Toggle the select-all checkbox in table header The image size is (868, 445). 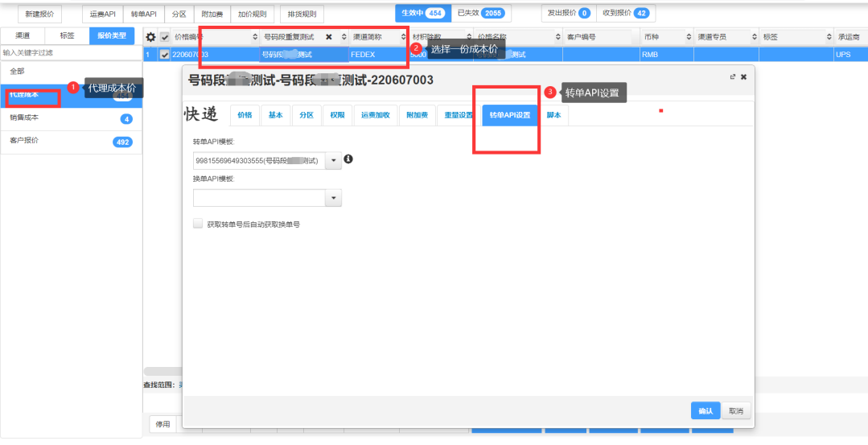tap(165, 37)
